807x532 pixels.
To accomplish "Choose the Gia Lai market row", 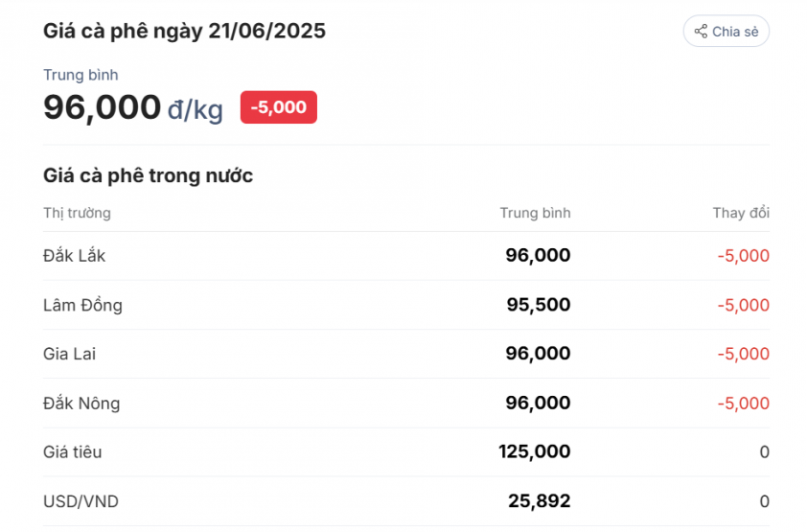I will click(x=69, y=354).
